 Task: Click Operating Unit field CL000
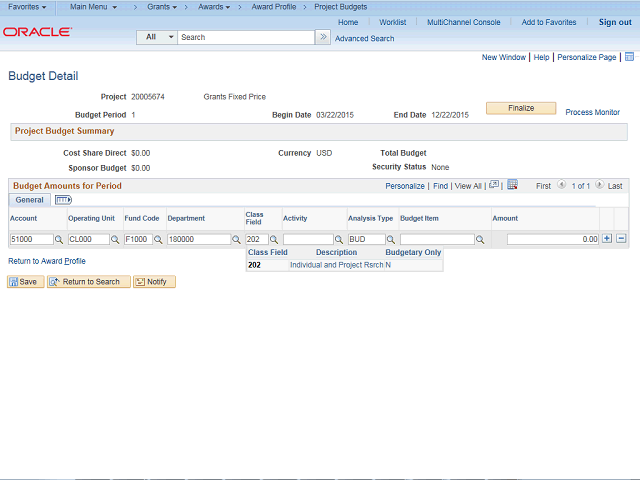(x=89, y=239)
